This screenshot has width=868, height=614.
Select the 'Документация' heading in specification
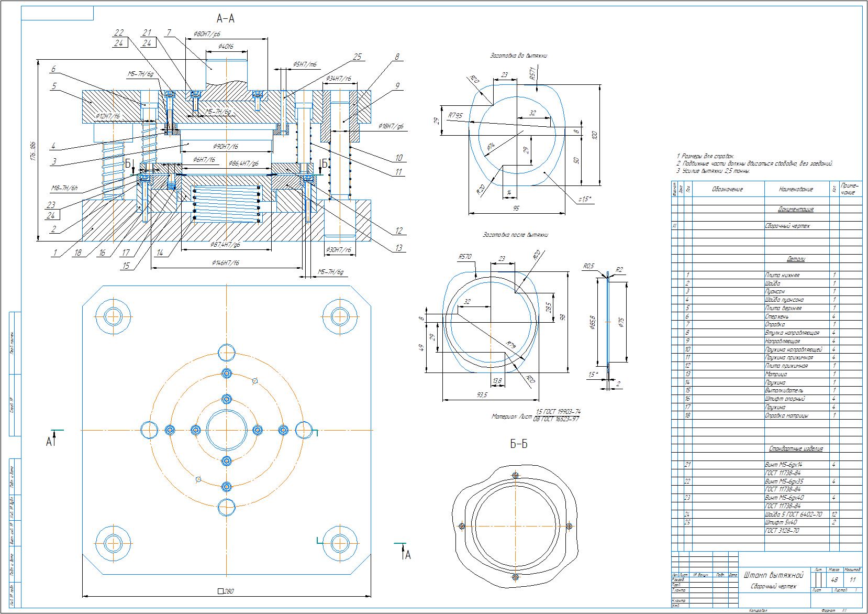pos(795,209)
